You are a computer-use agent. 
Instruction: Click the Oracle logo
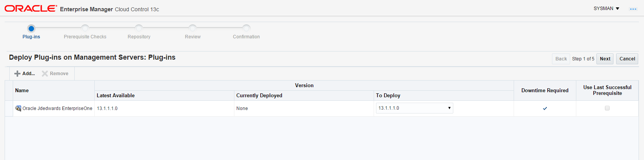[31, 9]
